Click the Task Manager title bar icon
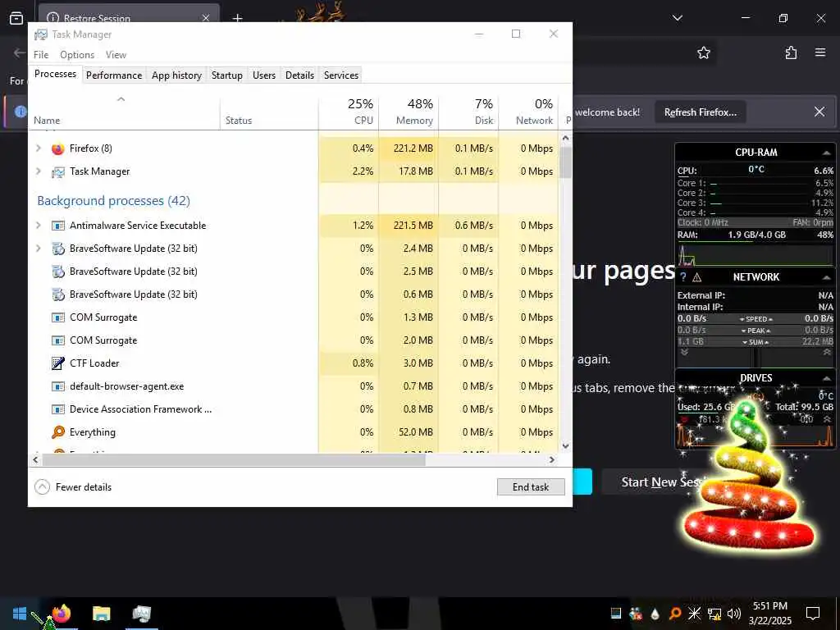Image resolution: width=840 pixels, height=630 pixels. tap(41, 34)
